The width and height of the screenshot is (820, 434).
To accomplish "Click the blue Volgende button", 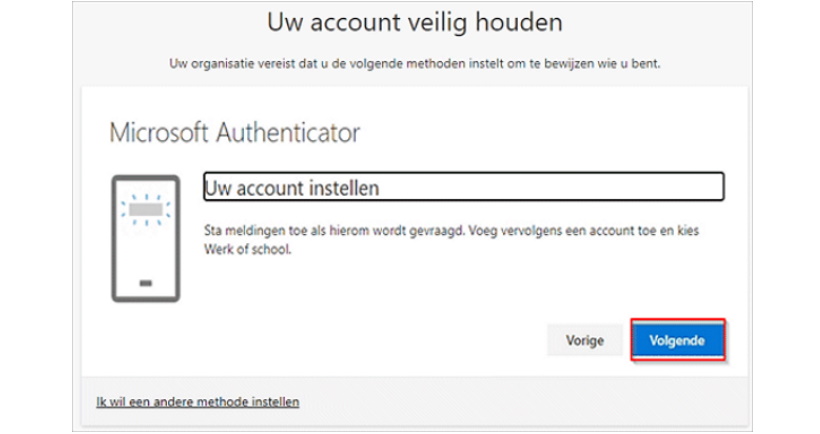I will pos(678,340).
